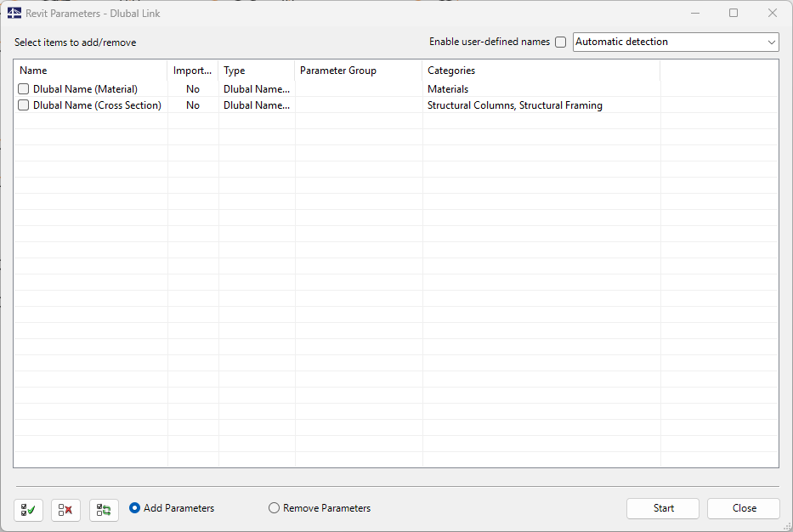Viewport: 793px width, 532px height.
Task: Check the Dlubal Name (Cross Section) parameter
Action: click(23, 105)
